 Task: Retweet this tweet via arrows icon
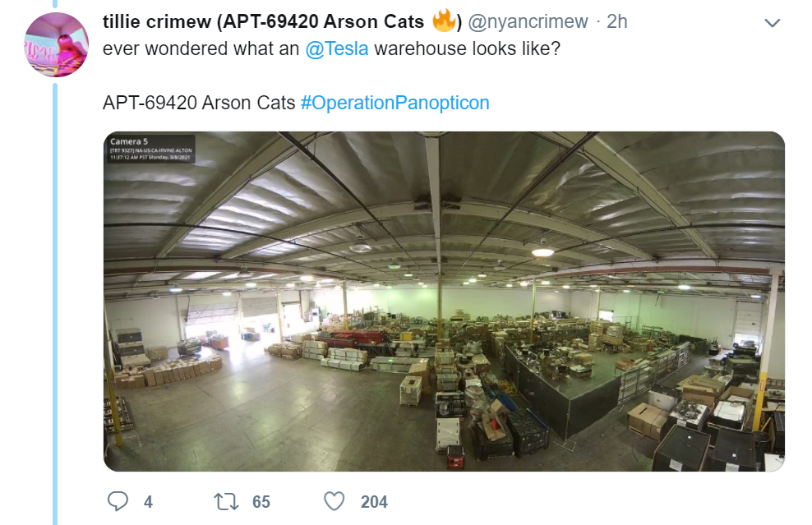(226, 501)
